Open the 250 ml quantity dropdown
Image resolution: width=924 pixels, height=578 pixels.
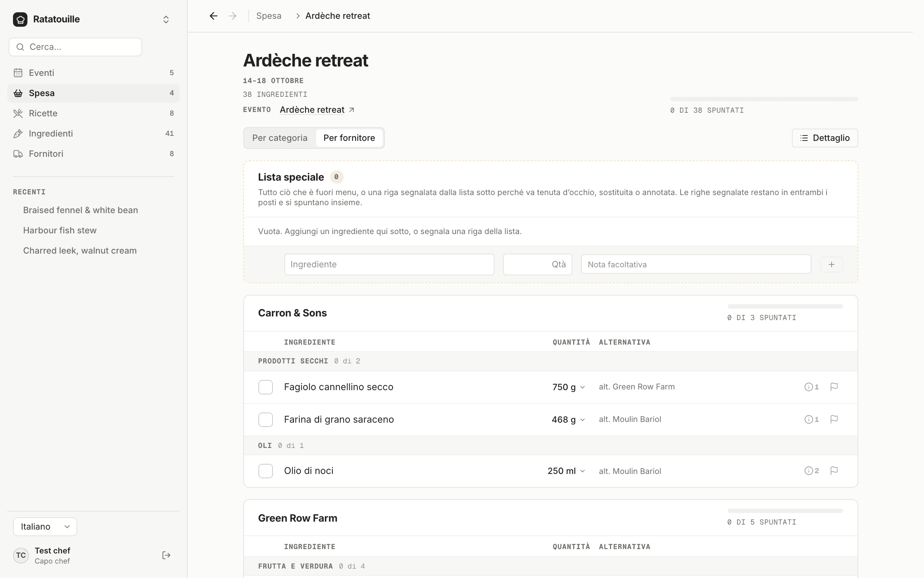(566, 471)
